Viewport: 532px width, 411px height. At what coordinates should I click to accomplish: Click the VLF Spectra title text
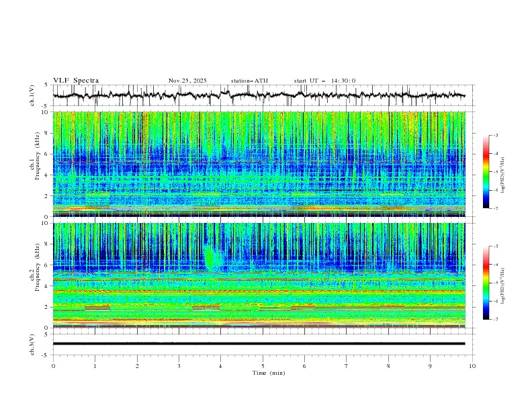76,81
